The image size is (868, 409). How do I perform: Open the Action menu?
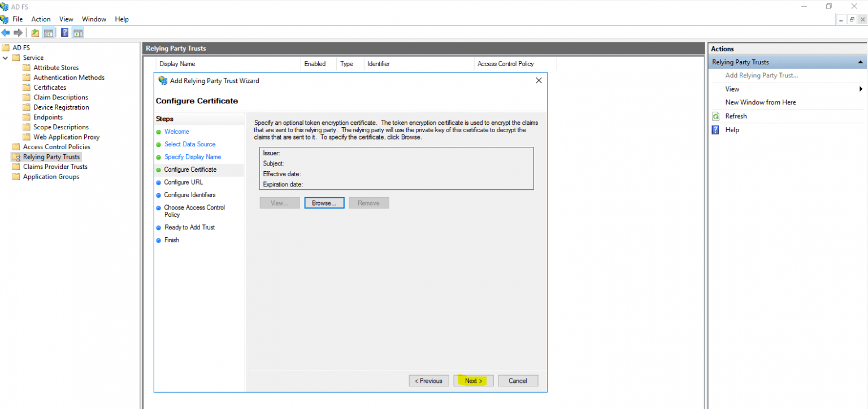click(41, 19)
